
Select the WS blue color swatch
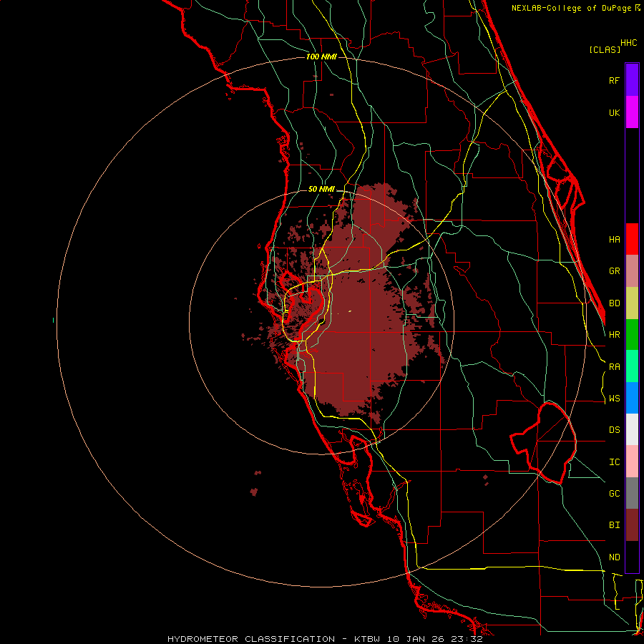pos(632,398)
